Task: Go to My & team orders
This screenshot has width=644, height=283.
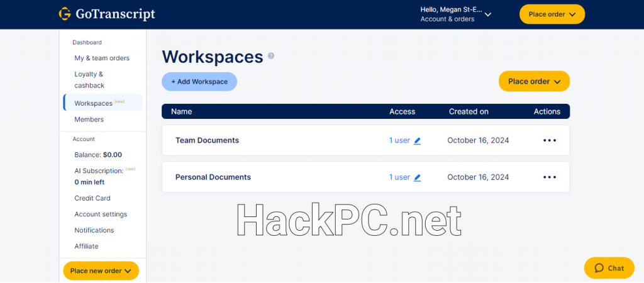Action: [x=102, y=58]
